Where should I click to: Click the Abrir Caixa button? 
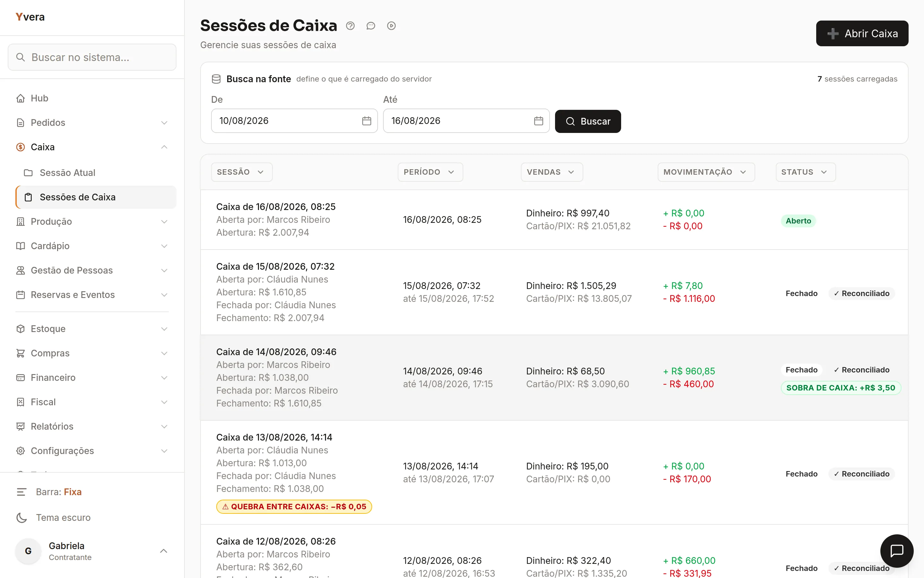(862, 34)
